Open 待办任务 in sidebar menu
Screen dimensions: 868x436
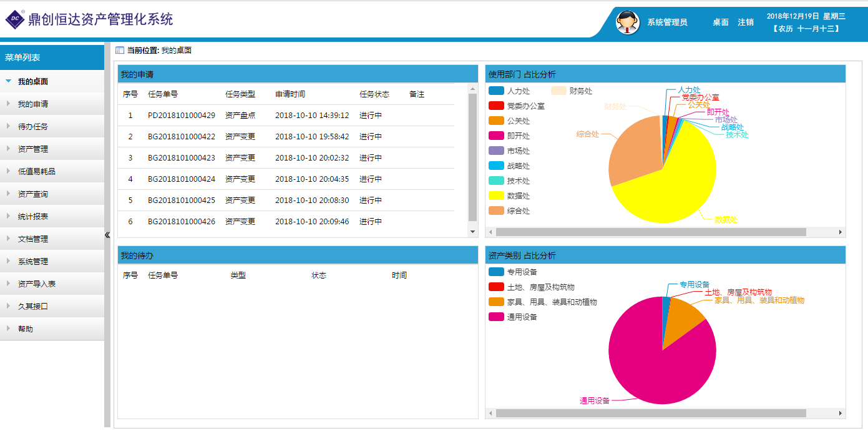click(32, 127)
